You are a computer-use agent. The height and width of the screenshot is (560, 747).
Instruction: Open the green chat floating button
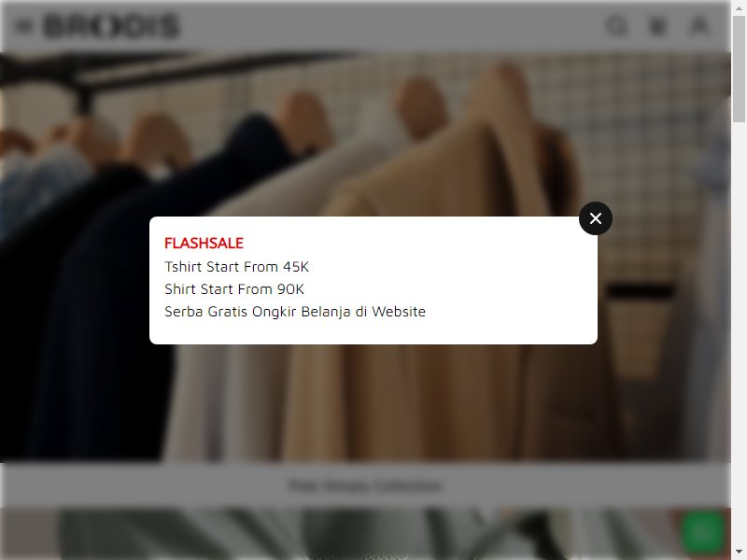coord(702,532)
